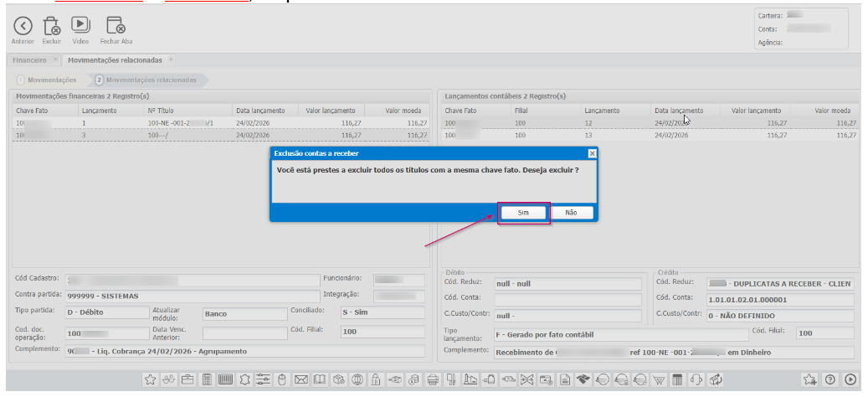Cancel deletion with the Não button
This screenshot has height=397, width=868.
[x=572, y=213]
